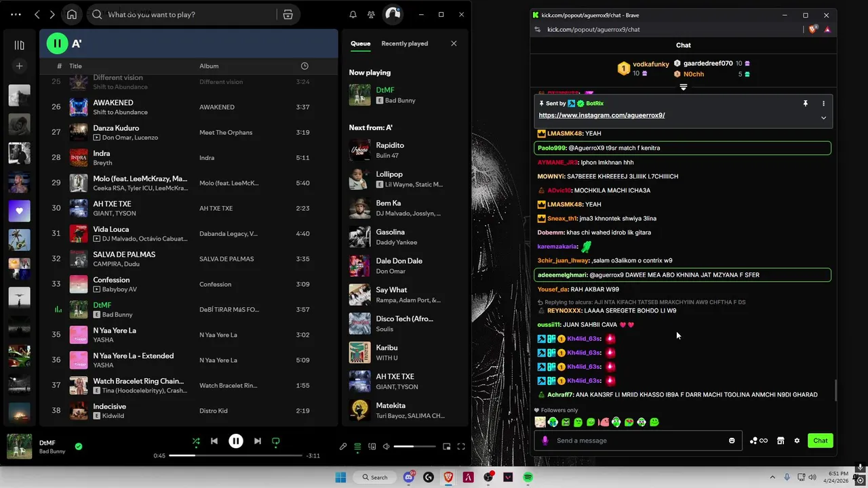Screen dimensions: 868x488
Task: Toggle repeat mode in Spotify player
Action: point(275,441)
